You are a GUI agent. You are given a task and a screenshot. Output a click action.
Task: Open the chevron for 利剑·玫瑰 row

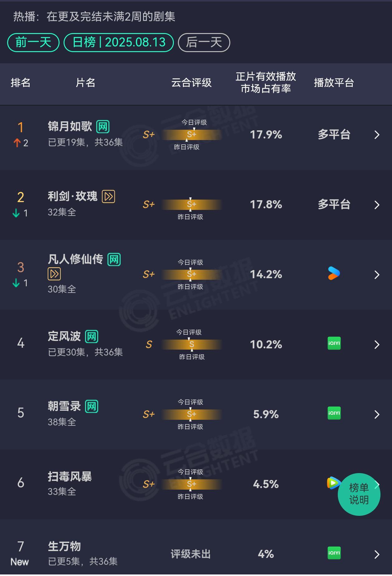(x=377, y=205)
